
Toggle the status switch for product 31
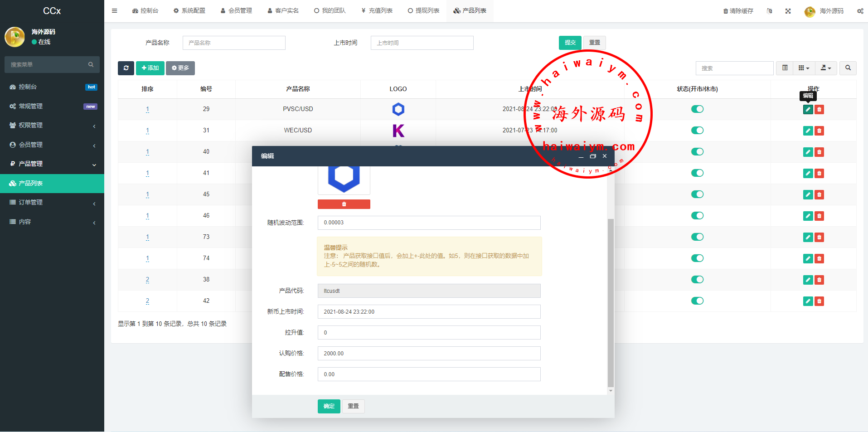point(697,130)
